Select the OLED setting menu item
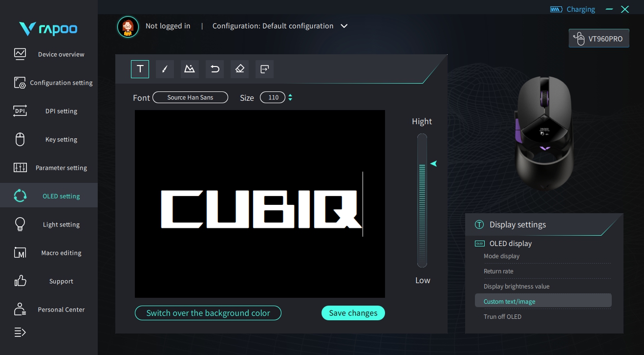This screenshot has width=644, height=355. [49, 196]
